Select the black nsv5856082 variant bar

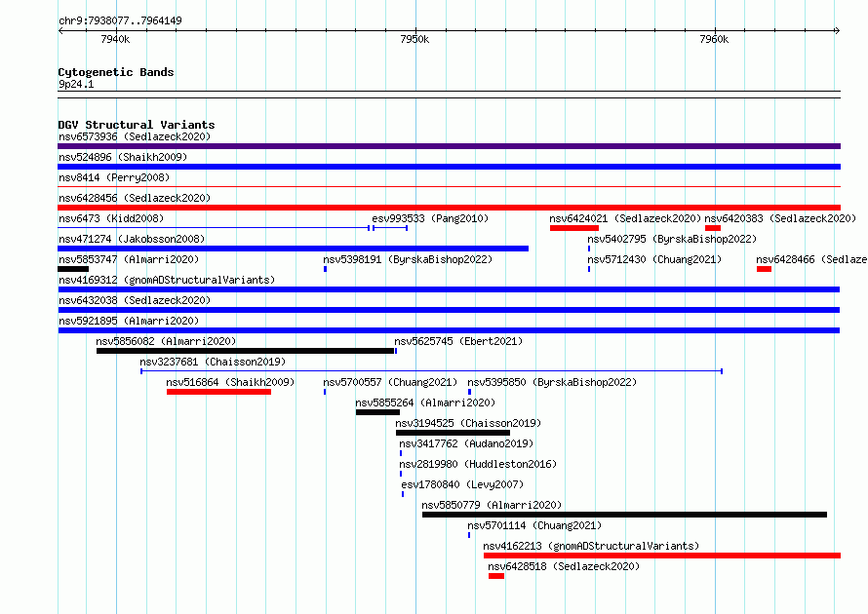[x=245, y=351]
